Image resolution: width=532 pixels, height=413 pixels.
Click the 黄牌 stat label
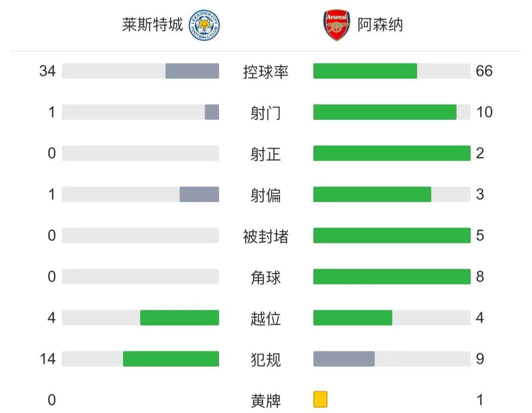click(x=266, y=401)
